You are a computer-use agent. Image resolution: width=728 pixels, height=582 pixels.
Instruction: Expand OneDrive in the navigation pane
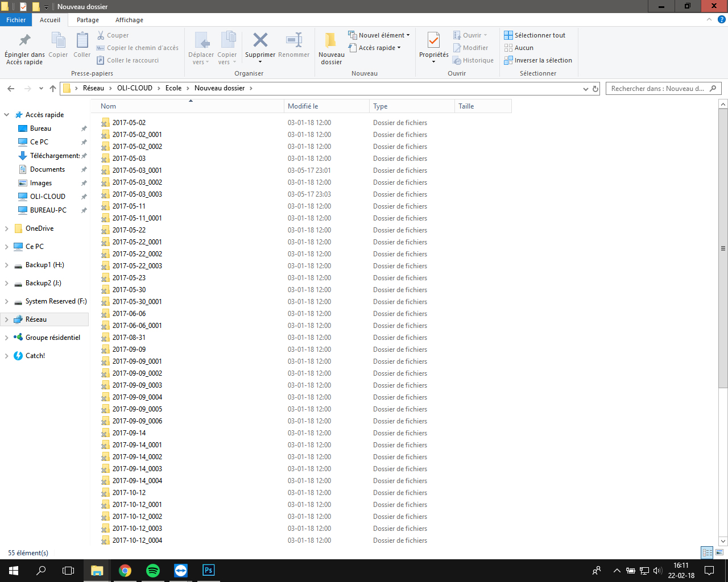click(x=6, y=228)
